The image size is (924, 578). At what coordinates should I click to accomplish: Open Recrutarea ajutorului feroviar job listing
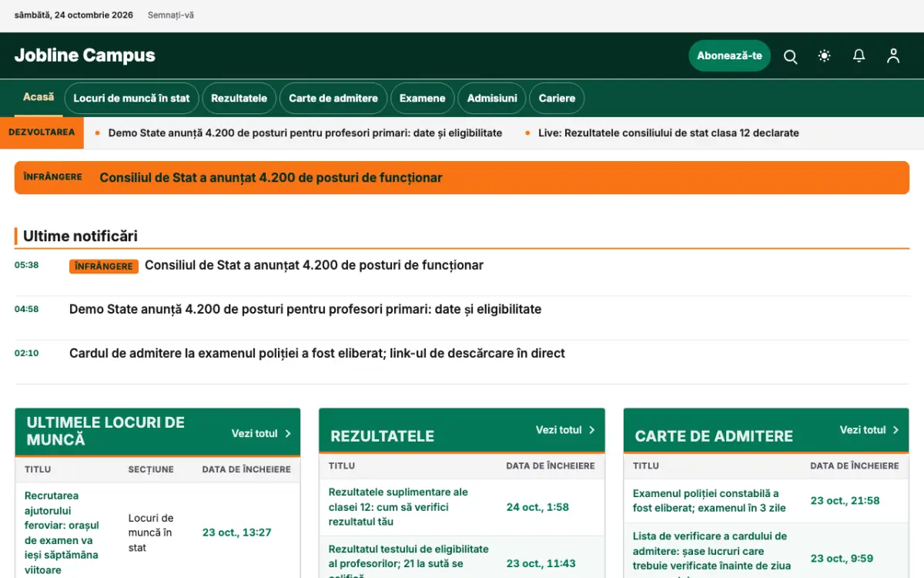point(62,533)
